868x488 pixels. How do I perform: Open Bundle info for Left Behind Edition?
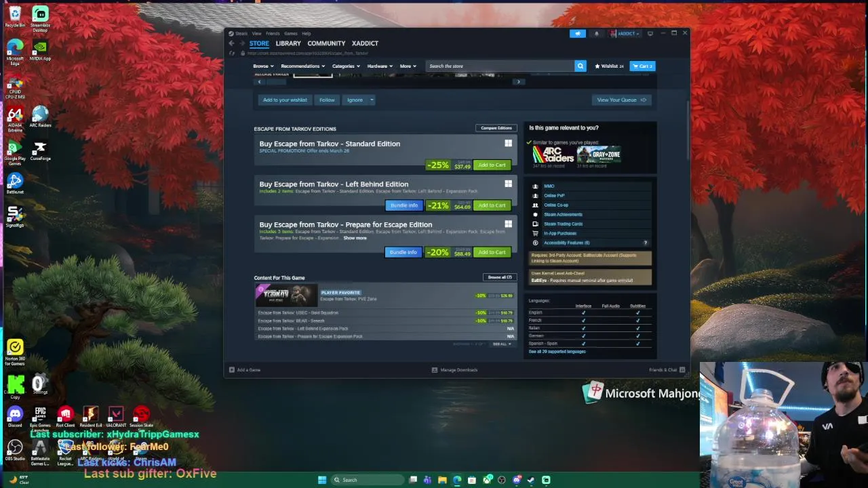[403, 205]
